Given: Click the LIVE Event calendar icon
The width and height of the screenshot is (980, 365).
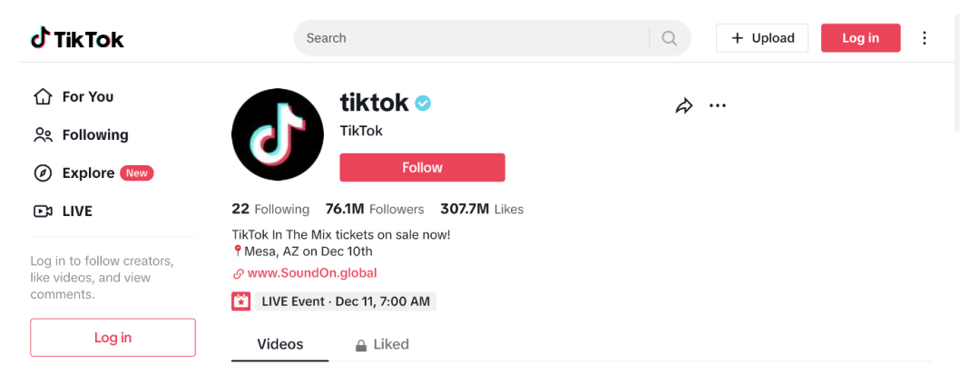Looking at the screenshot, I should (x=241, y=301).
